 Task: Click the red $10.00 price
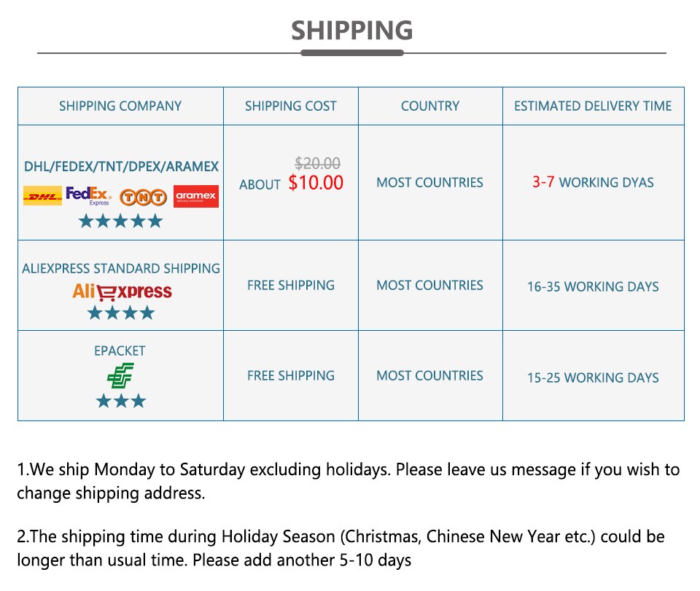(x=316, y=183)
